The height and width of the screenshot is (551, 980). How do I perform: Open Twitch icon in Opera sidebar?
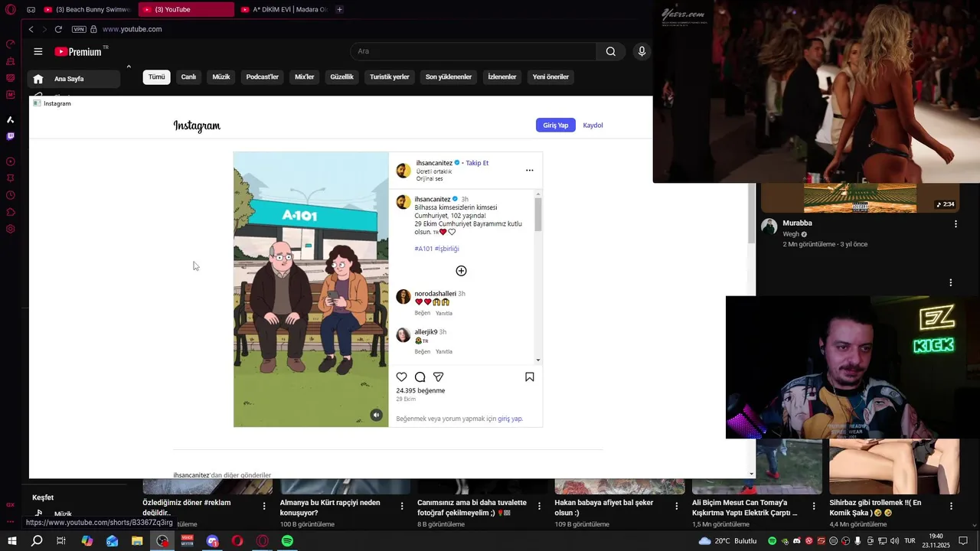click(11, 136)
